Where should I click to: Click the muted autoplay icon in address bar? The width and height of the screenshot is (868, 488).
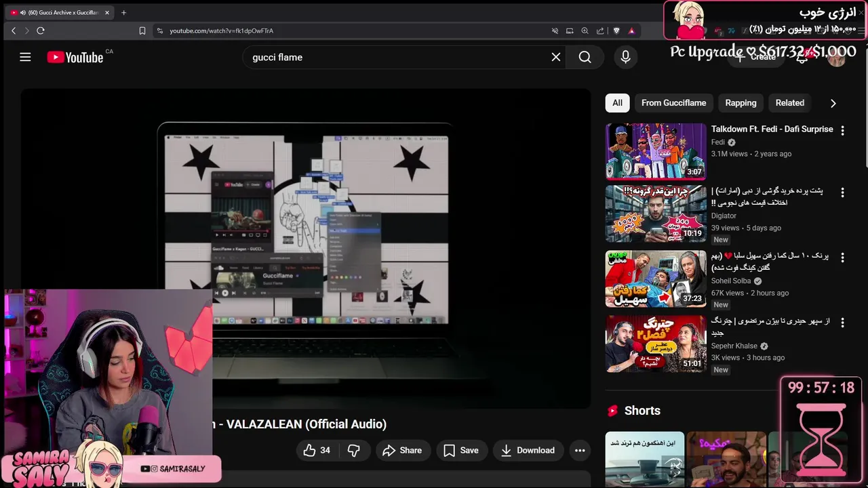click(x=555, y=30)
